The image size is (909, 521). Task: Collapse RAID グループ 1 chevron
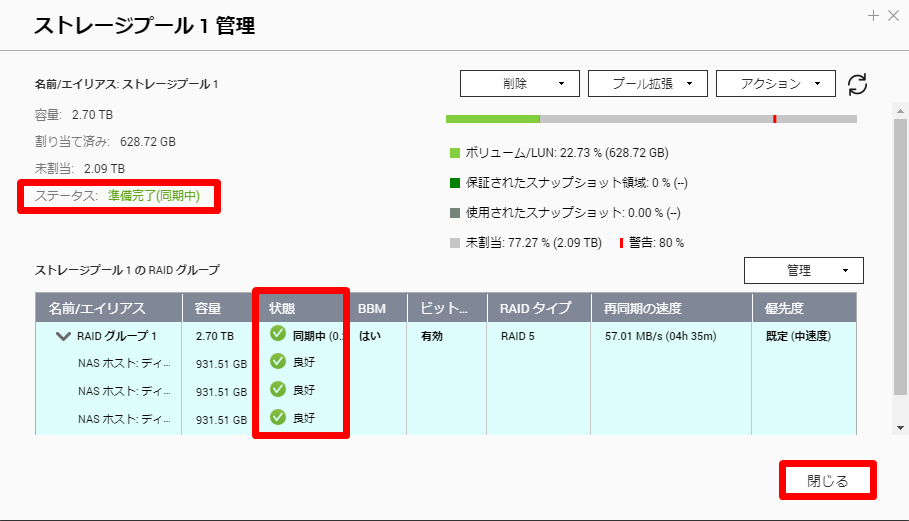coord(63,336)
